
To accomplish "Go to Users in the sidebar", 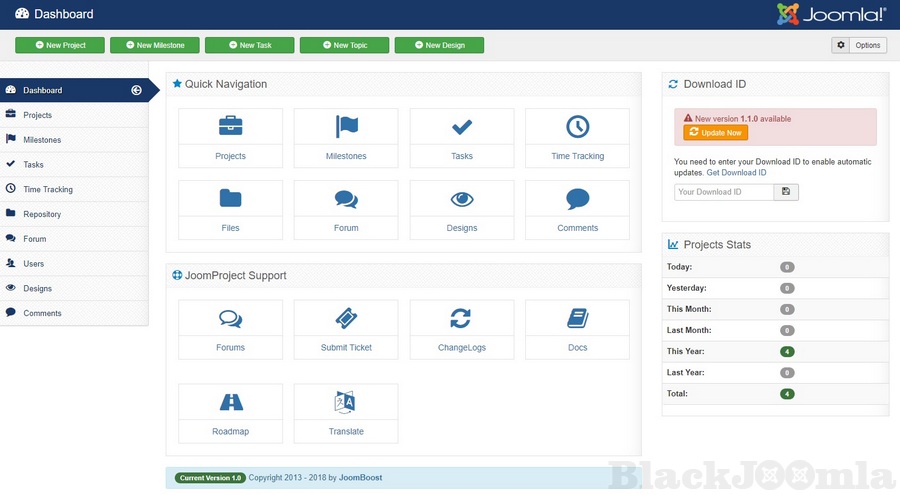I will click(34, 264).
